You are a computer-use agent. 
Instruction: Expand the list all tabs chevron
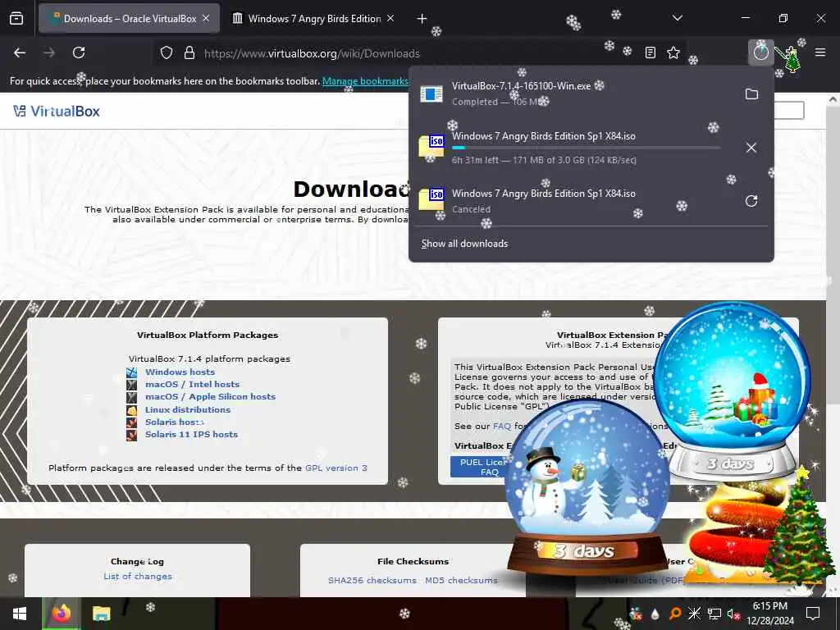click(x=678, y=18)
